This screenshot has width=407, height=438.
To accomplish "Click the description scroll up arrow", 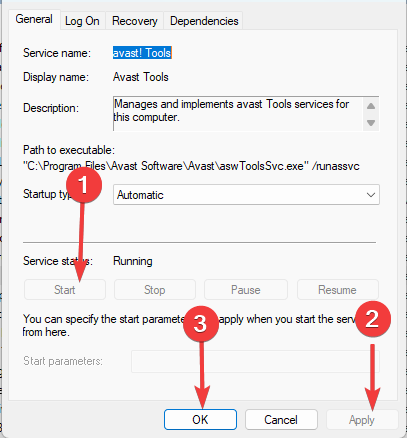I will point(371,106).
